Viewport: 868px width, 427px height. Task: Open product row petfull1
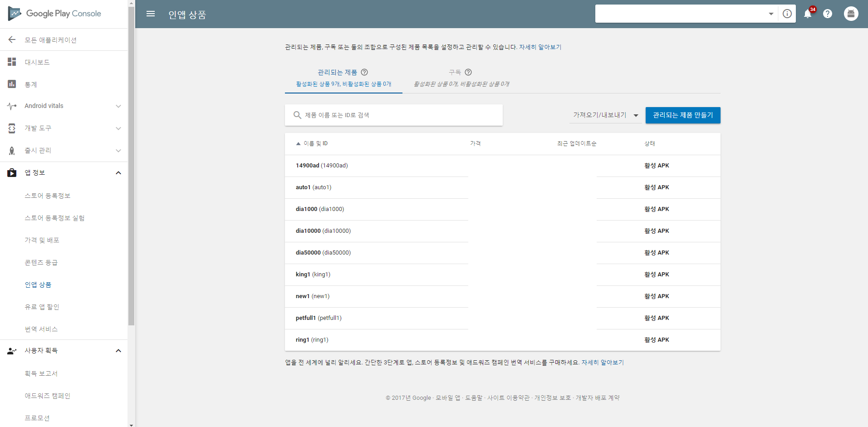[503, 318]
